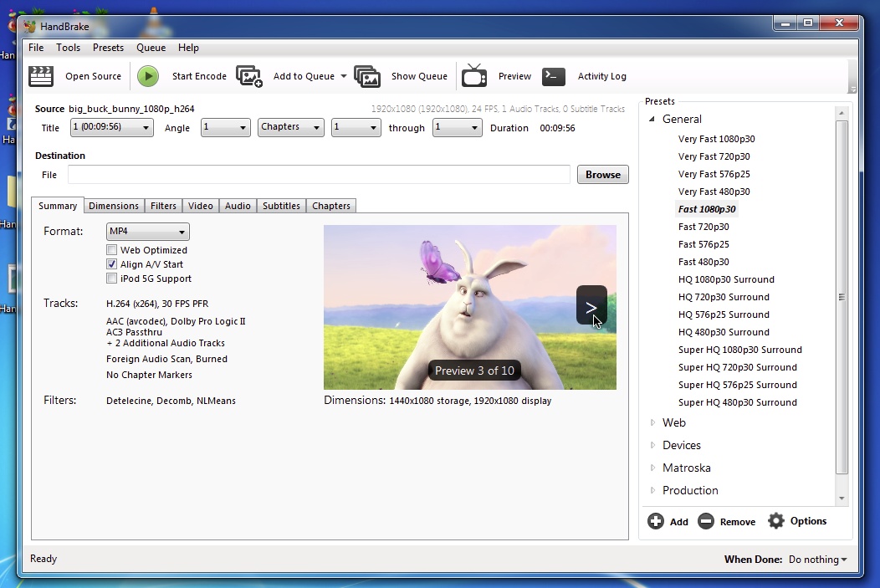
Task: Select the Very Fast 576p25 preset
Action: pos(714,174)
